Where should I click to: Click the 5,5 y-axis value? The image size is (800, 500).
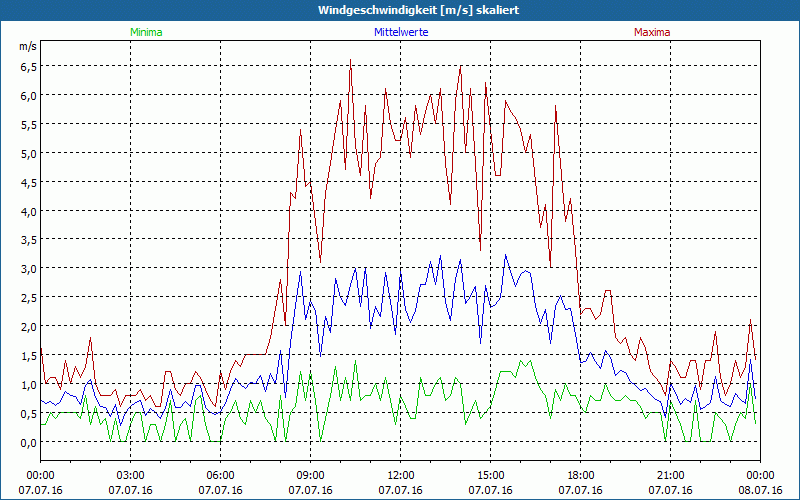(x=29, y=124)
